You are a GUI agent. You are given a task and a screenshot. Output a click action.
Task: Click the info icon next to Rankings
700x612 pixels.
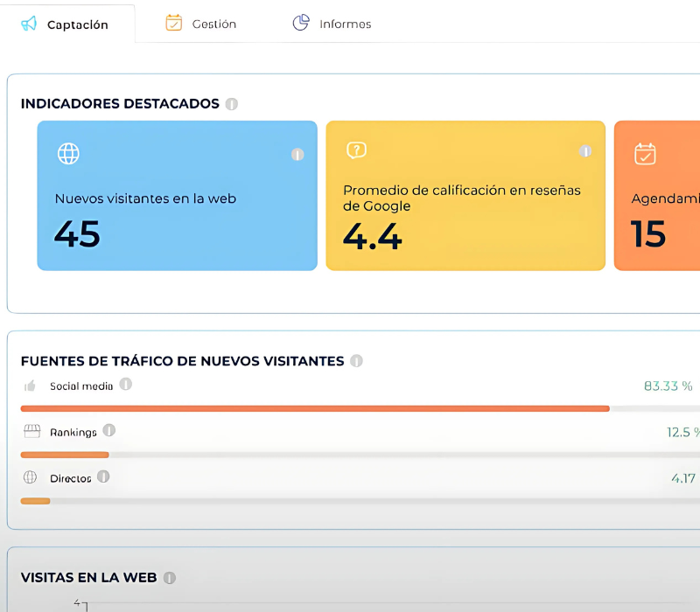tap(108, 431)
